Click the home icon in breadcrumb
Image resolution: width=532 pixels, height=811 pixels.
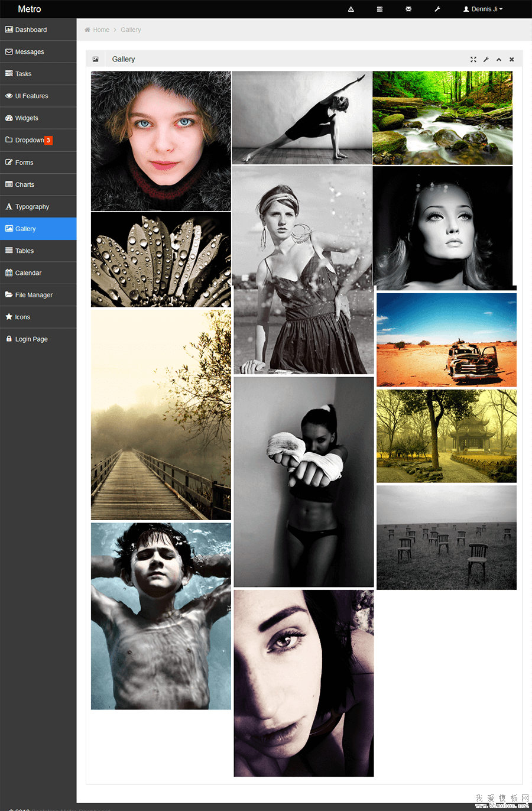pyautogui.click(x=87, y=30)
